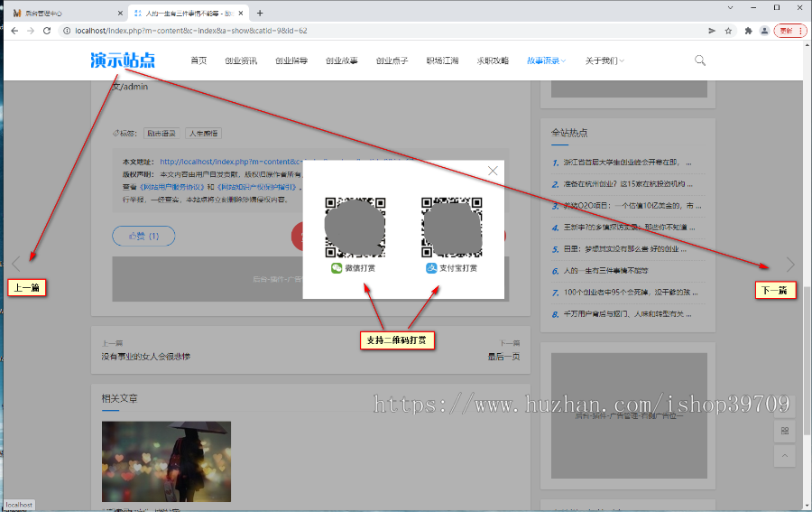Open the 网站知识产权保护指引 link
The image size is (812, 512).
pyautogui.click(x=257, y=187)
